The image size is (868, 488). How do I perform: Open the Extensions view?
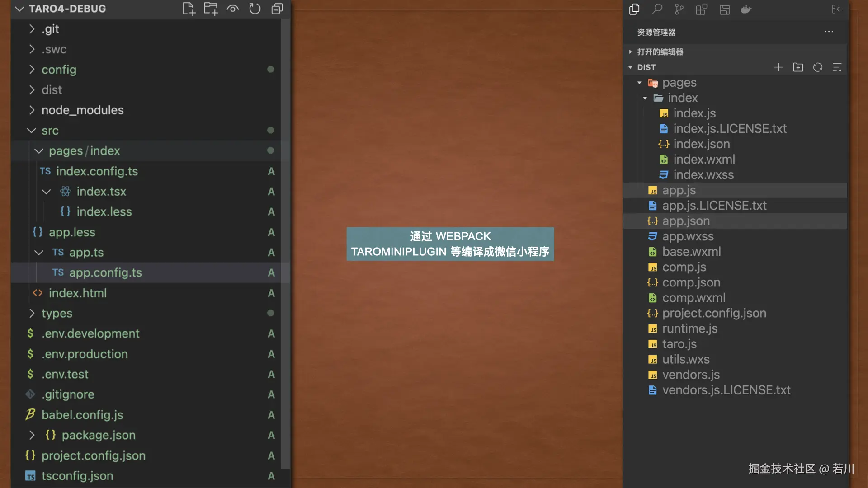point(701,9)
